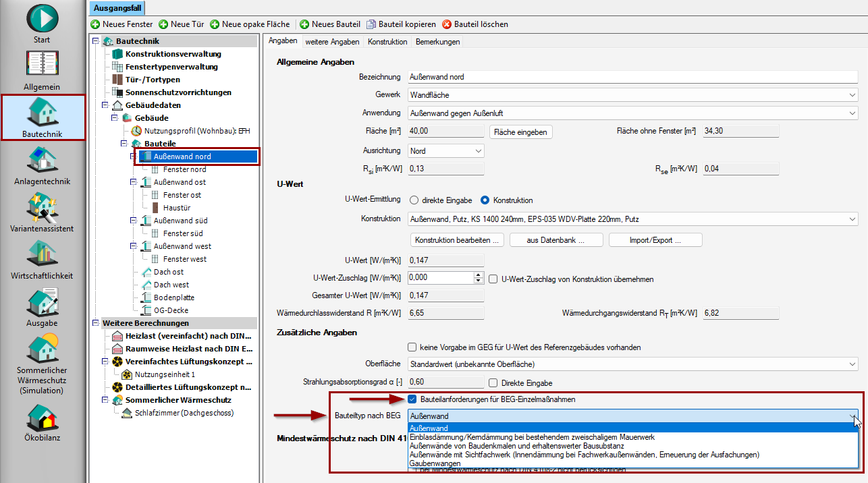868x483 pixels.
Task: Click the Konstruktion bearbeiten button
Action: (x=457, y=240)
